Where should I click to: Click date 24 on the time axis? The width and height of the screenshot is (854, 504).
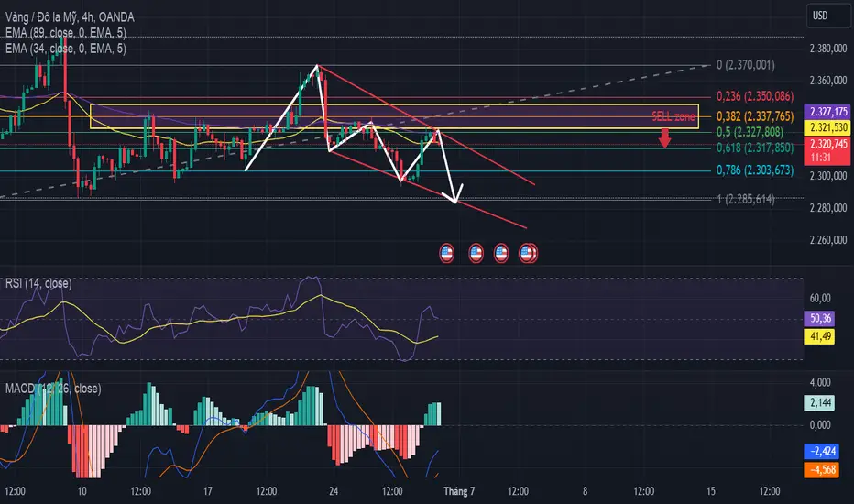tap(334, 491)
